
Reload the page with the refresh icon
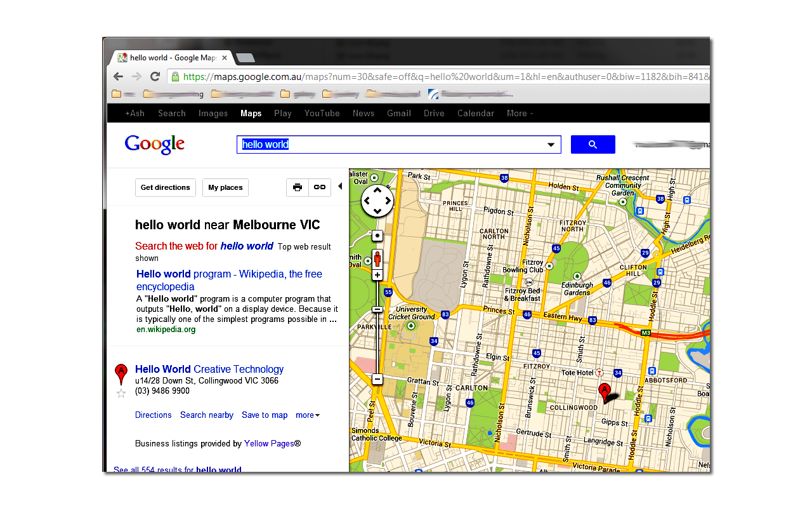tap(155, 77)
